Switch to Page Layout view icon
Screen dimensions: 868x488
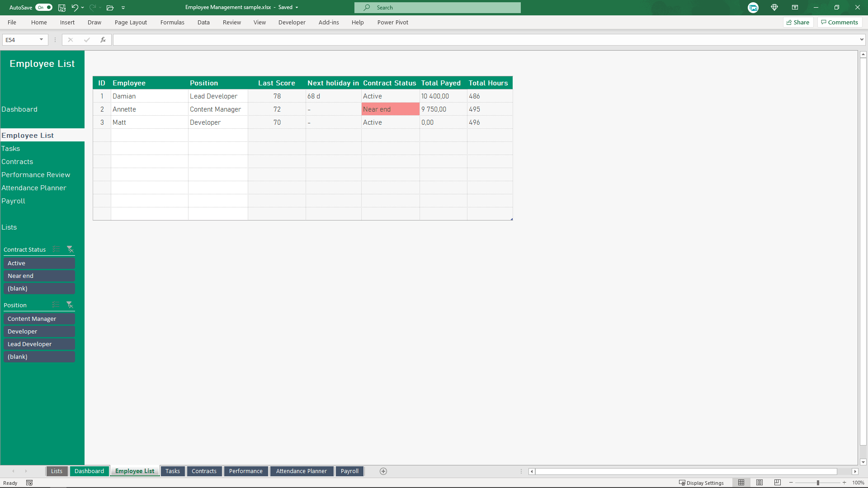[759, 483]
